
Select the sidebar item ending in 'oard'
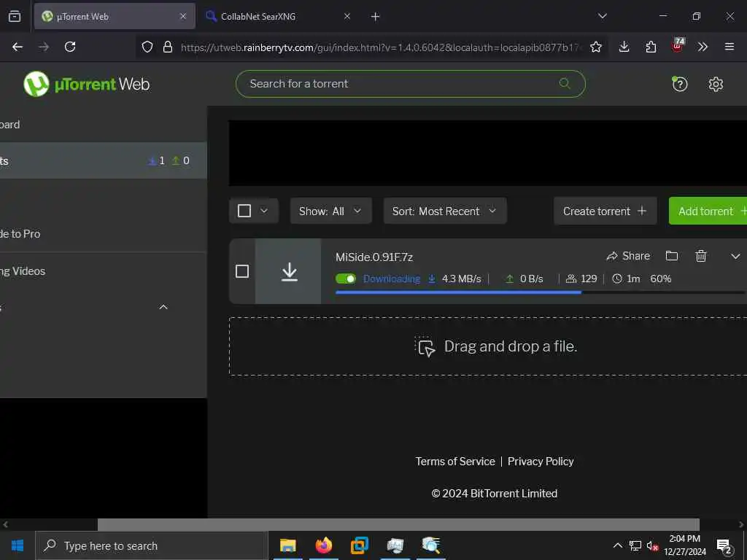[103, 124]
